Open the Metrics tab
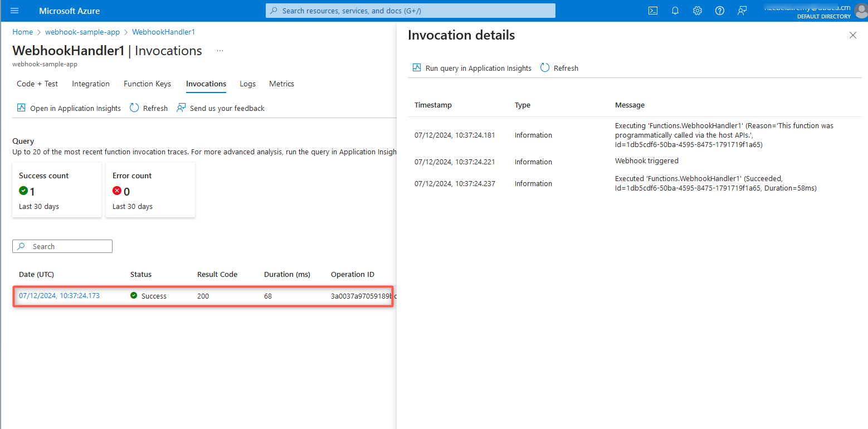Image resolution: width=868 pixels, height=429 pixels. pyautogui.click(x=281, y=84)
